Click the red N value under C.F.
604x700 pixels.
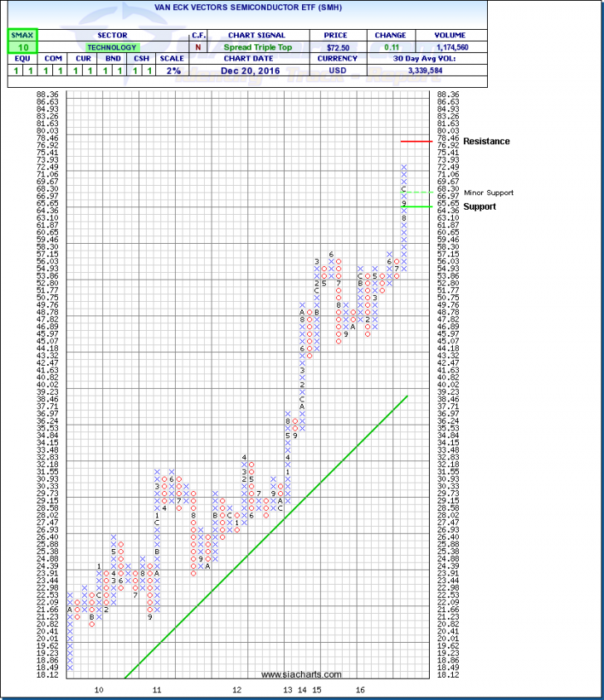(x=199, y=47)
